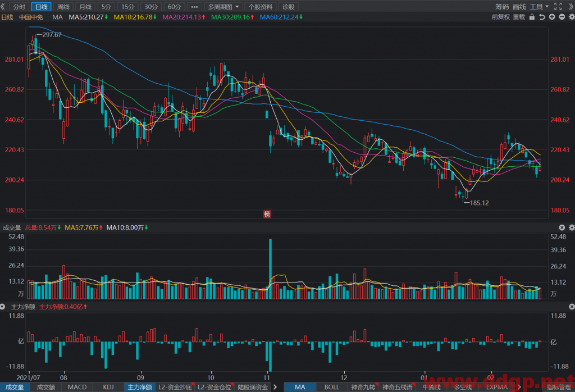Click 重载 reload data
Viewport: 575px width, 392px height.
(519, 17)
